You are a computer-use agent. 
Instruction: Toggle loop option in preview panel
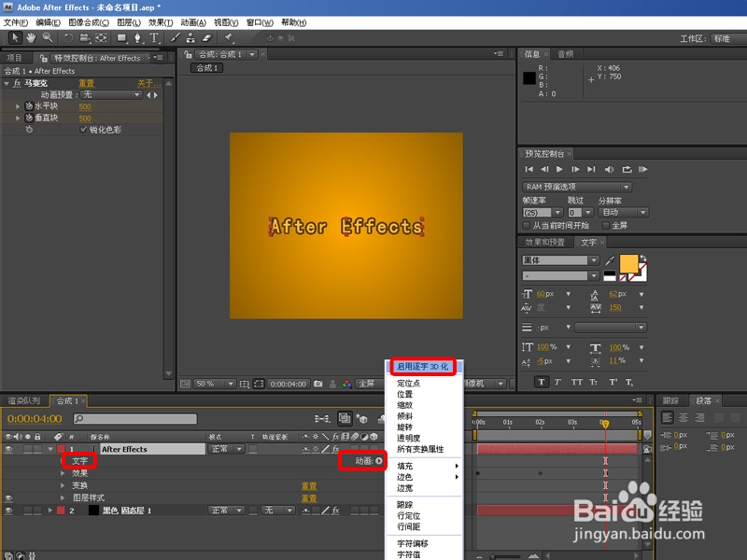point(627,169)
